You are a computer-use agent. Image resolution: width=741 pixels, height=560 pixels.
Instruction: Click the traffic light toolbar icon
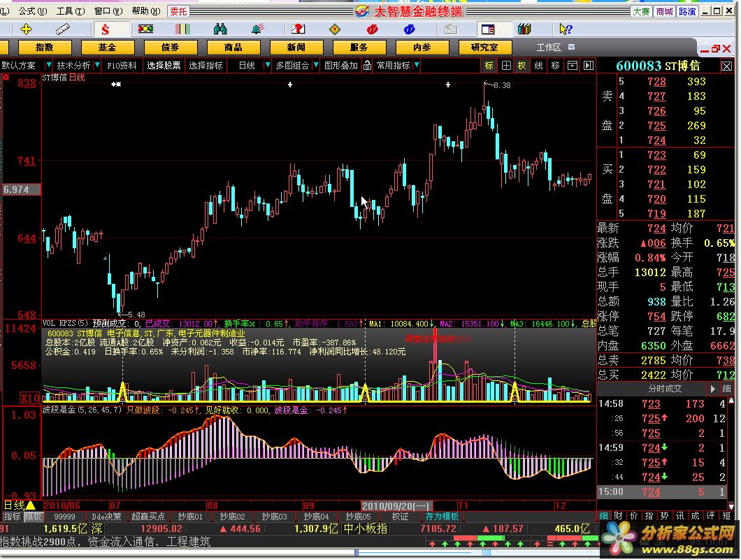[145, 29]
